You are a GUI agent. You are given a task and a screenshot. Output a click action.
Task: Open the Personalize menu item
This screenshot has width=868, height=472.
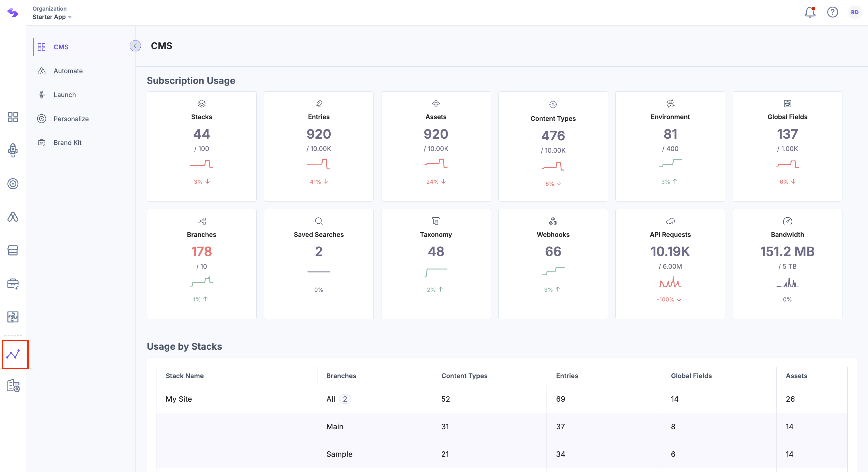coord(71,119)
